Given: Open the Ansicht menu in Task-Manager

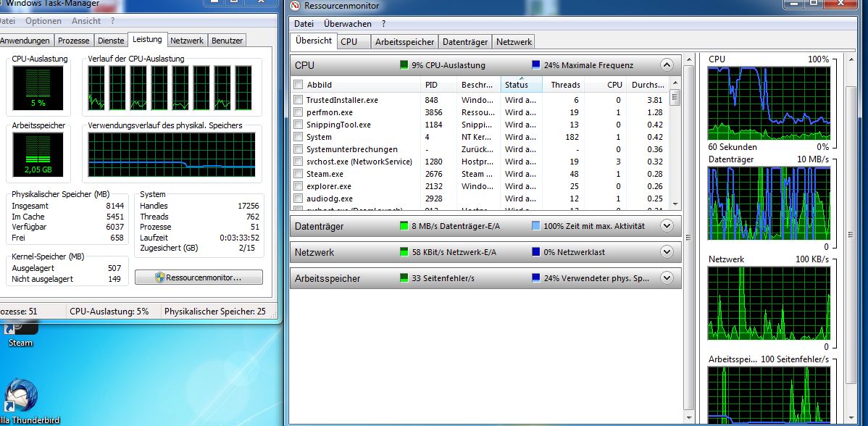Looking at the screenshot, I should tap(85, 21).
